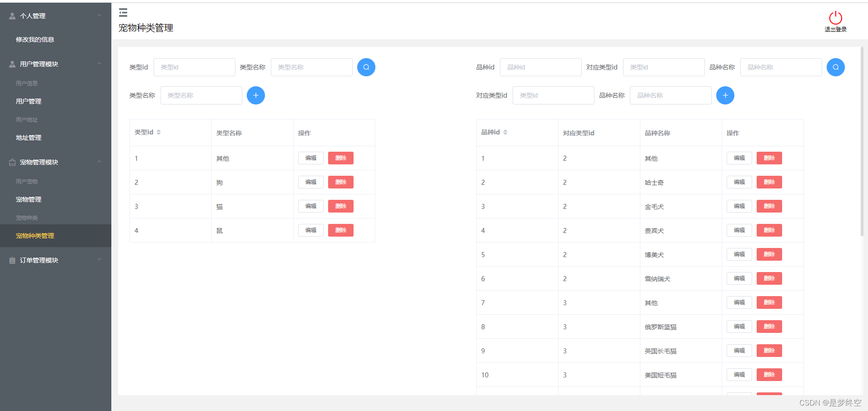Viewport: 868px width, 411px height.
Task: Focus the add-type 类型名称 field
Action: tap(201, 95)
